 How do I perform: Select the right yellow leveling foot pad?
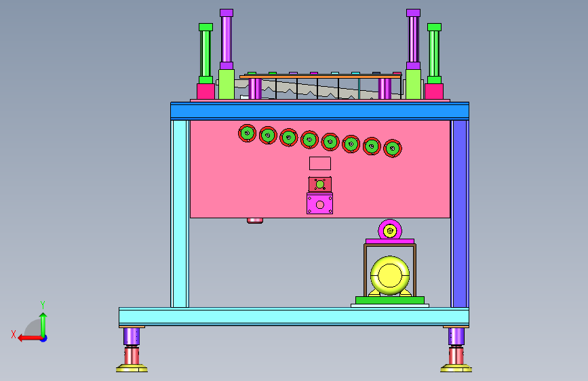coord(456,368)
